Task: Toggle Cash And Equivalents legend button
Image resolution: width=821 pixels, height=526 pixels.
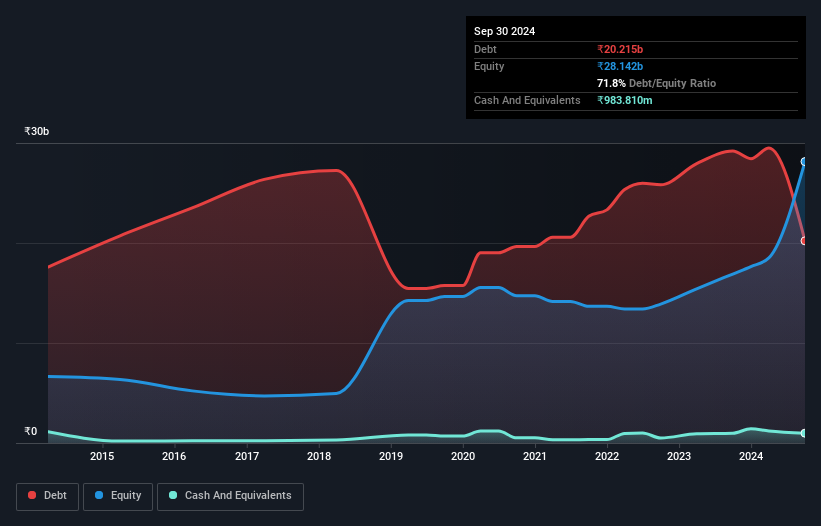Action: tap(230, 496)
